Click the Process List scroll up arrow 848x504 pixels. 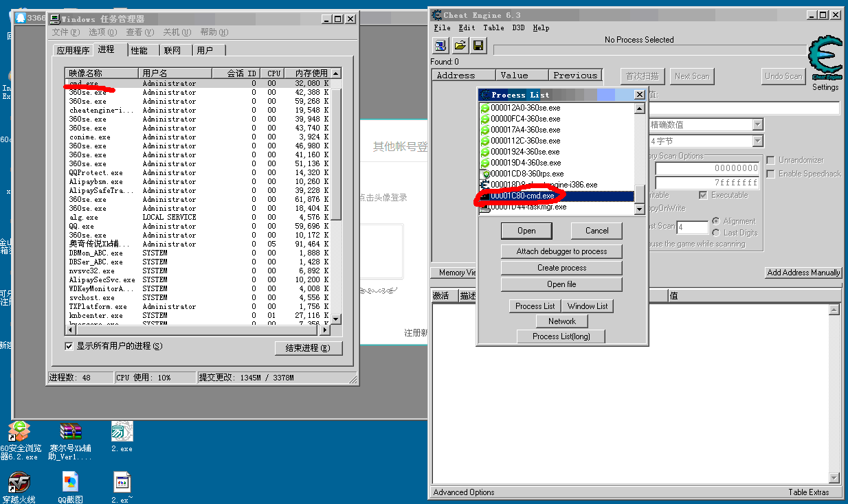[x=639, y=108]
